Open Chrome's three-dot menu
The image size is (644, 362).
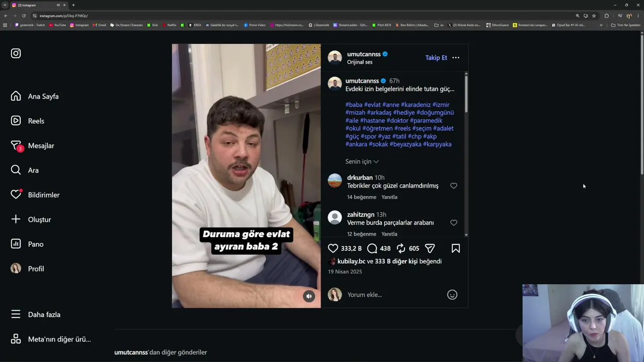[638, 16]
